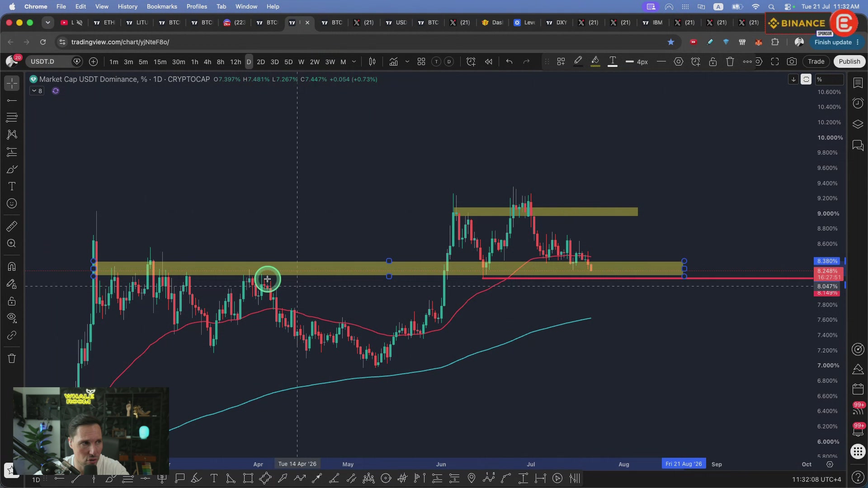Enter fullscreen chart mode
Image resolution: width=868 pixels, height=488 pixels.
click(x=775, y=62)
